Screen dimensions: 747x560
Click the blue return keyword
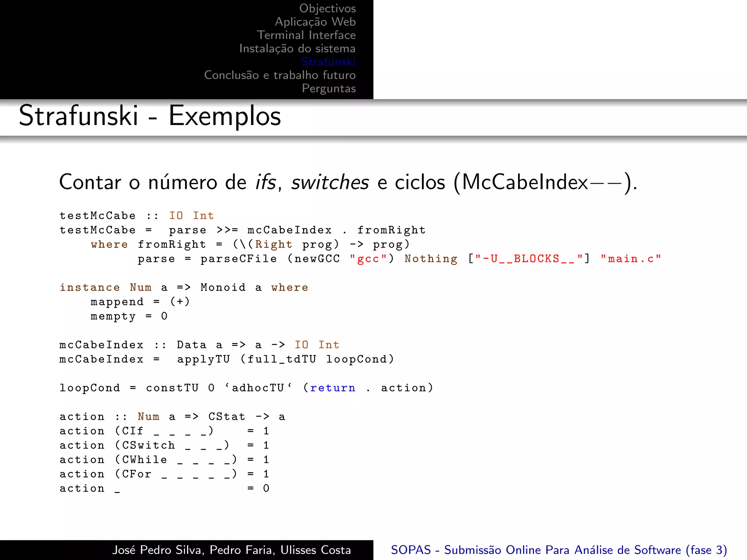(333, 388)
